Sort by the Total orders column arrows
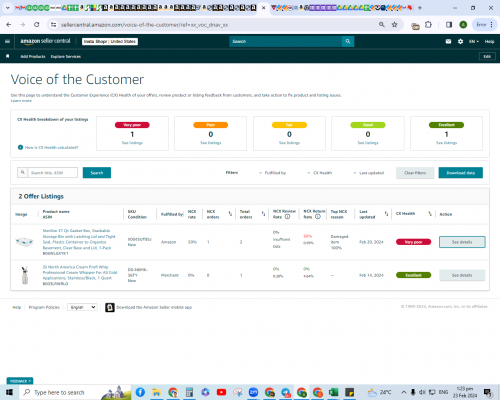500x400 pixels. [x=263, y=214]
